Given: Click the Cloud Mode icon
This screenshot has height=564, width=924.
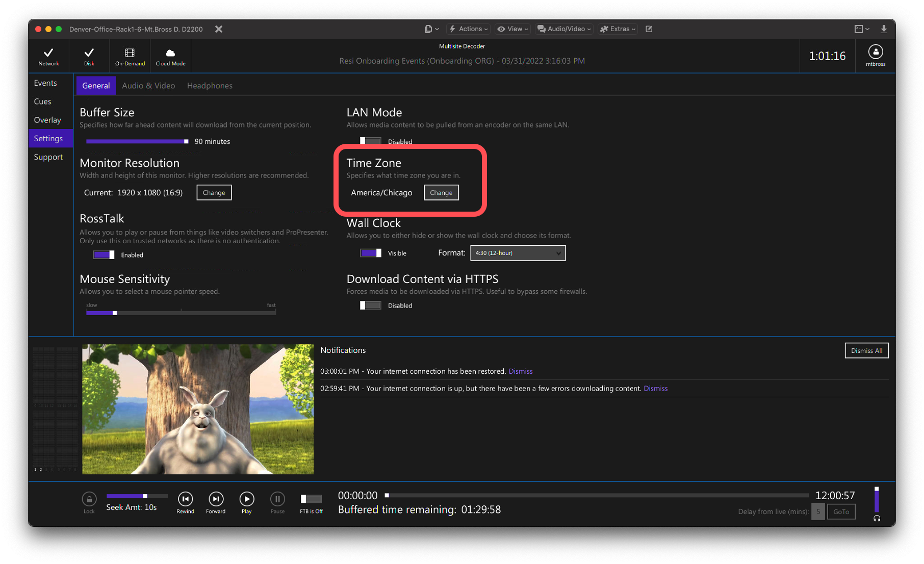Looking at the screenshot, I should point(170,53).
